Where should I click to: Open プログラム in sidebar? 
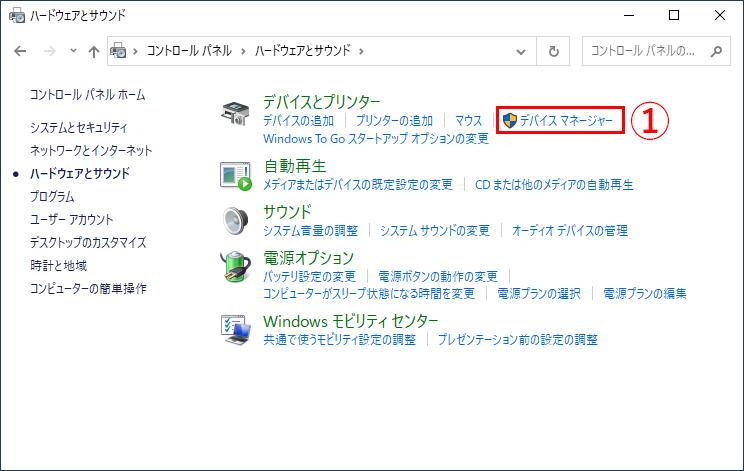(52, 196)
